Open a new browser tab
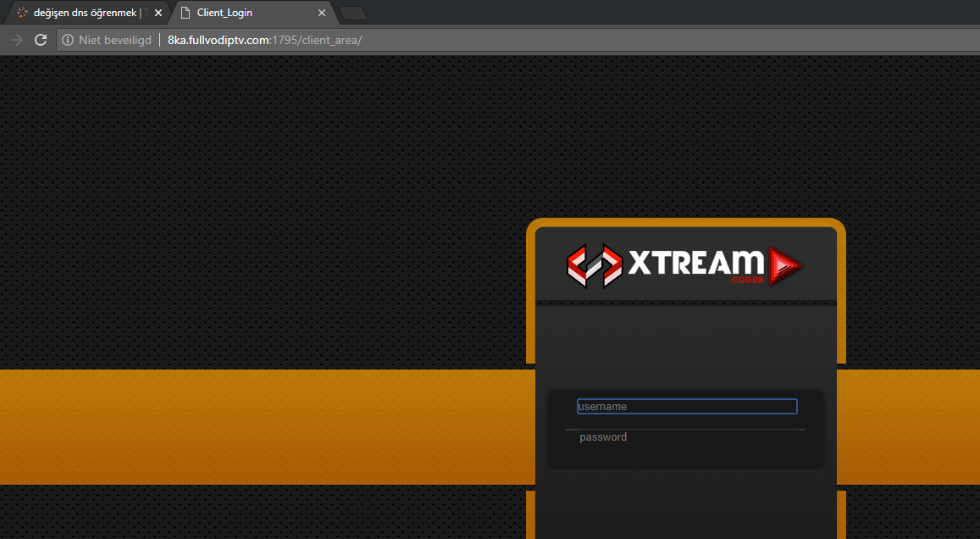Viewport: 980px width, 539px height. coord(353,13)
